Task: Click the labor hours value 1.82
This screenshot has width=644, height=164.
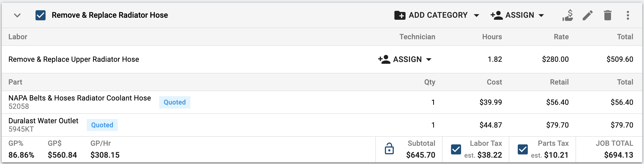Action: (x=495, y=59)
